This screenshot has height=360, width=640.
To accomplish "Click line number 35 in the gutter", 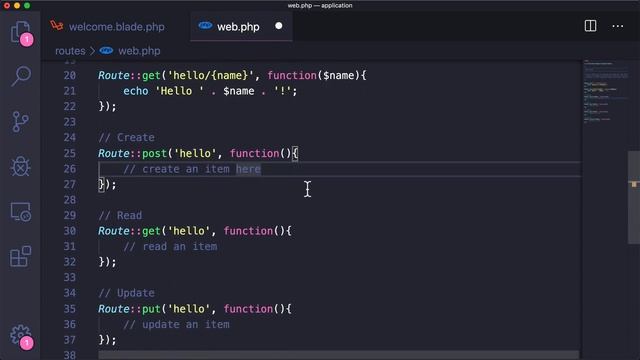I will coord(70,309).
